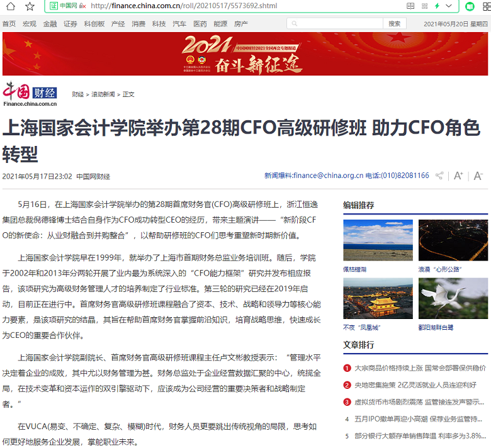Screen dimensions: 491x448
Task: Click the lightning speed-mode icon
Action: [437, 6]
